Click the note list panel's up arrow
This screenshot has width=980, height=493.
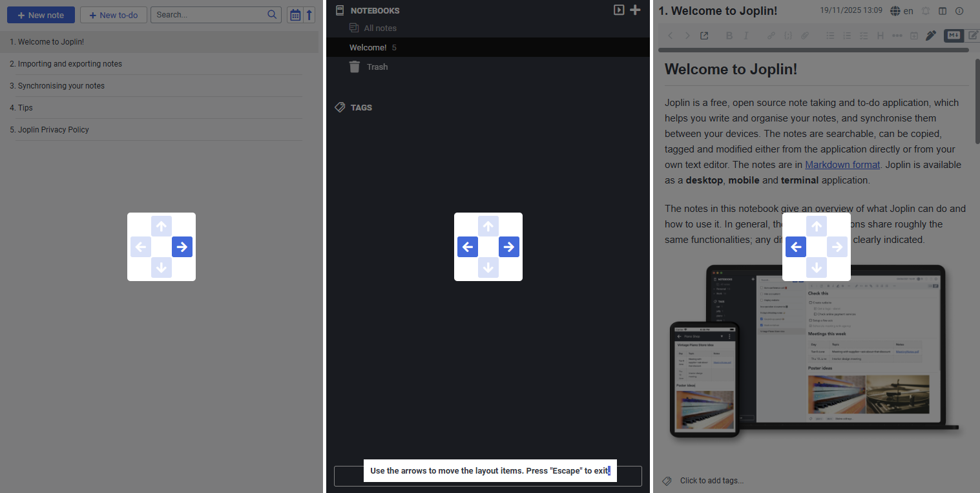click(x=162, y=226)
